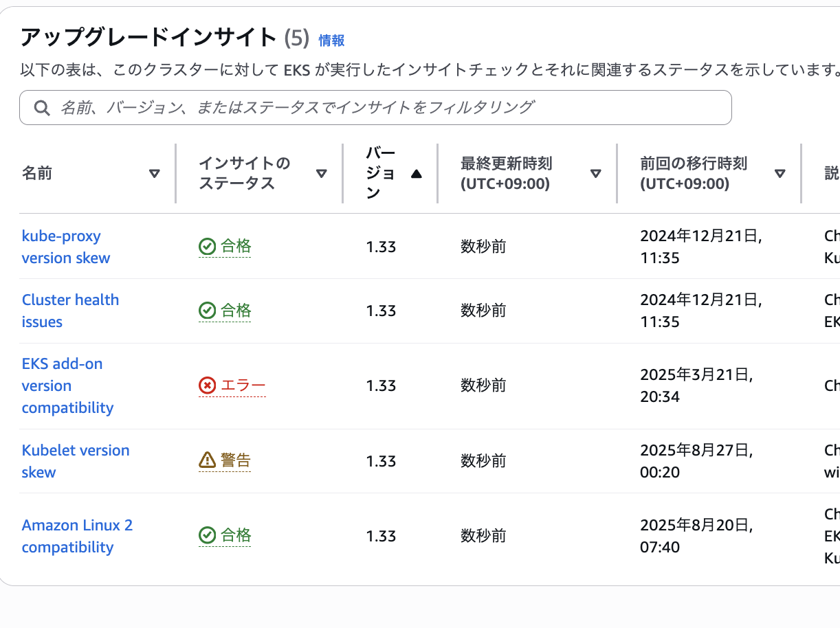Click the 前回の移行時刻 header label
840x628 pixels.
point(694,173)
